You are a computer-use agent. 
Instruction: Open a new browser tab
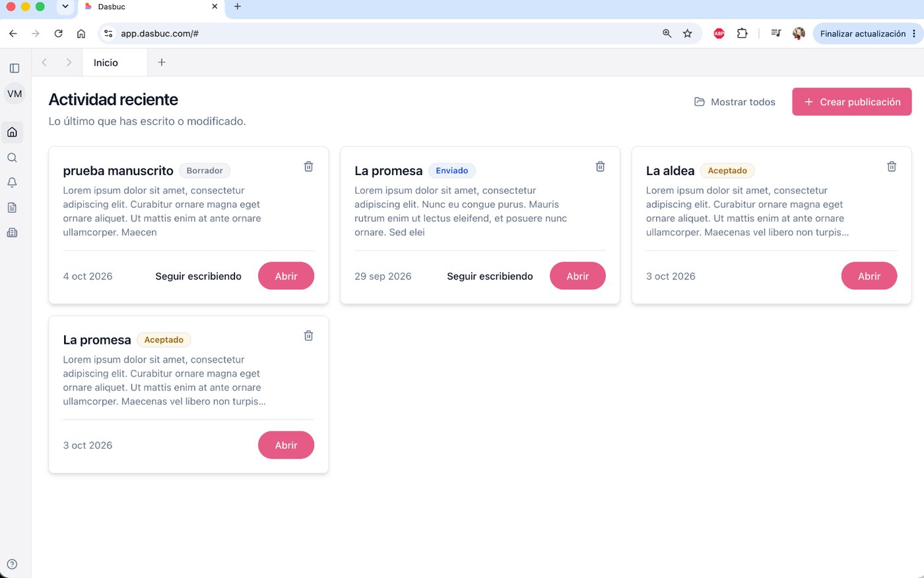click(238, 7)
